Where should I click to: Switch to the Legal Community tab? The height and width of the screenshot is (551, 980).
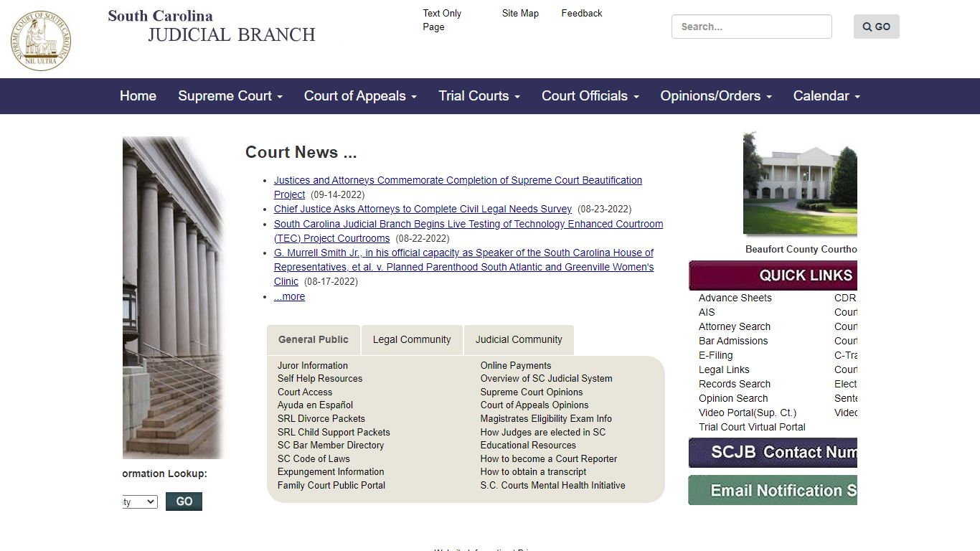412,340
